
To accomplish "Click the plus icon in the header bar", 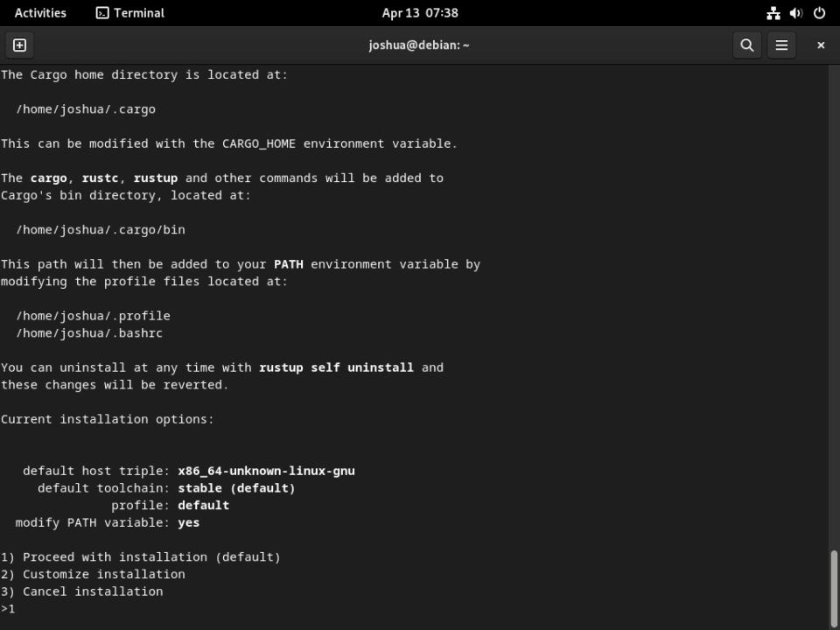I will coord(19,45).
